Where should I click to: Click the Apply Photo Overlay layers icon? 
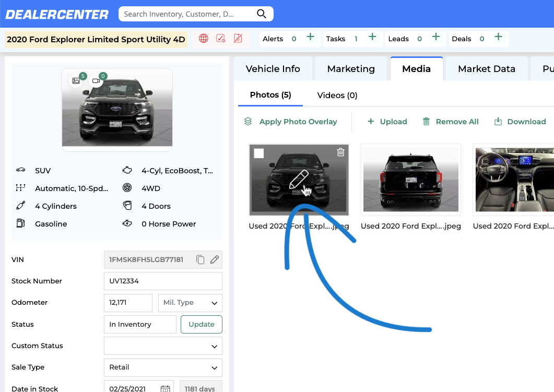[248, 122]
